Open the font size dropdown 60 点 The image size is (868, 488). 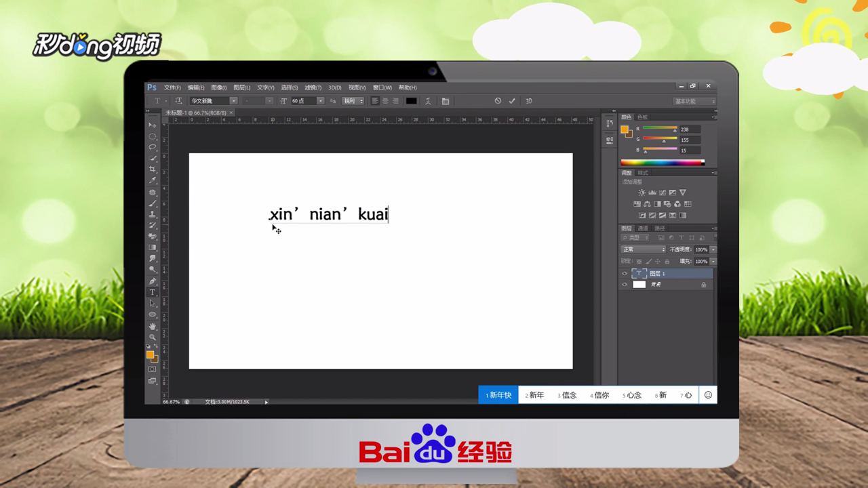[x=308, y=101]
